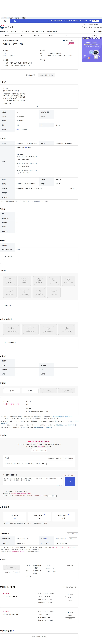Open the 고객센터 link in top utility bar
This screenshot has height=644, width=102.
[x=86, y=24]
